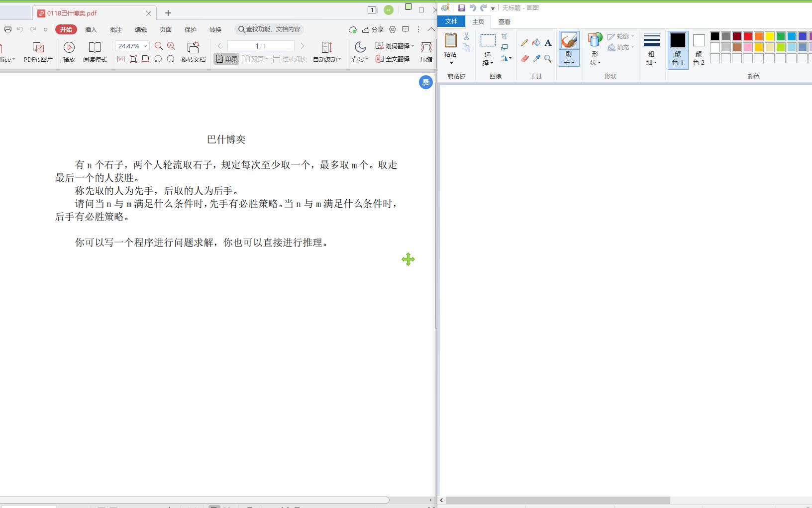Click the Paste clipboard icon in Paint
812x508 pixels.
tap(451, 41)
